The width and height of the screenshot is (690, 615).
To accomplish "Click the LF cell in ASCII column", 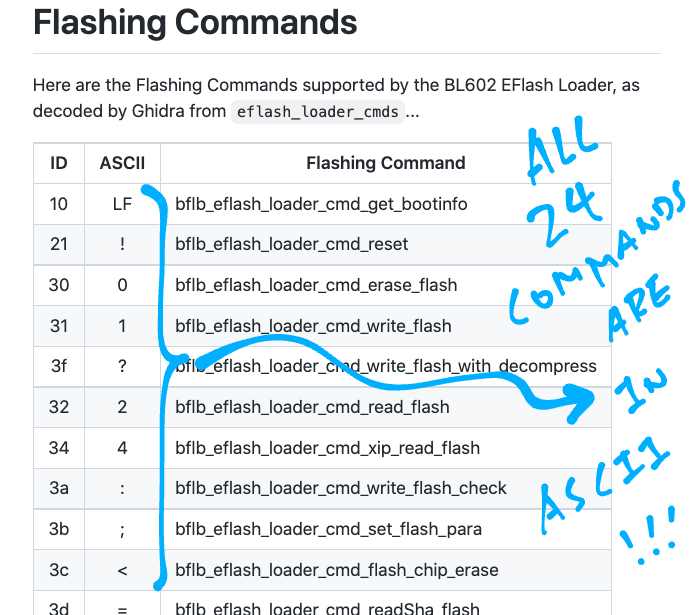I will (122, 204).
